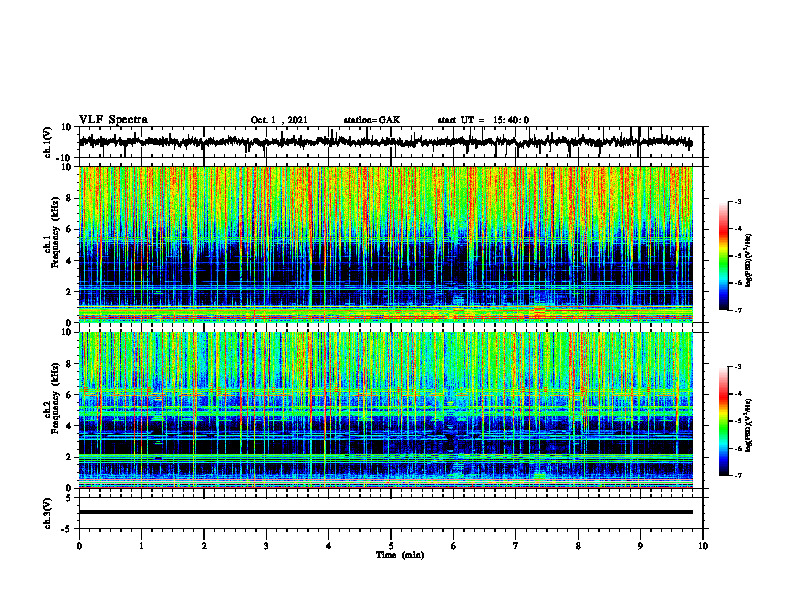Click the ch.2 spectrogram color scale bar
Image resolution: width=792 pixels, height=612 pixels.
pos(723,421)
